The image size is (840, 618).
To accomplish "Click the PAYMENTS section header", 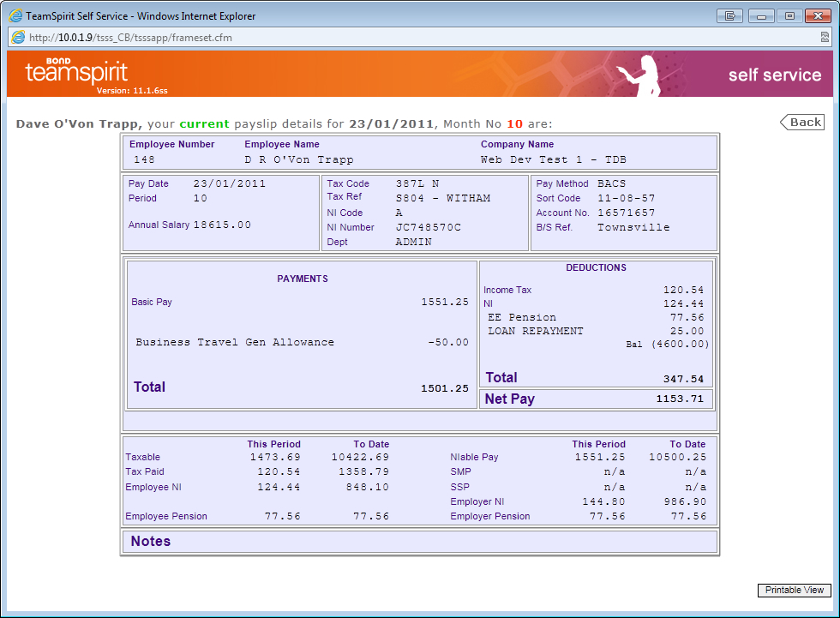I will tap(302, 279).
